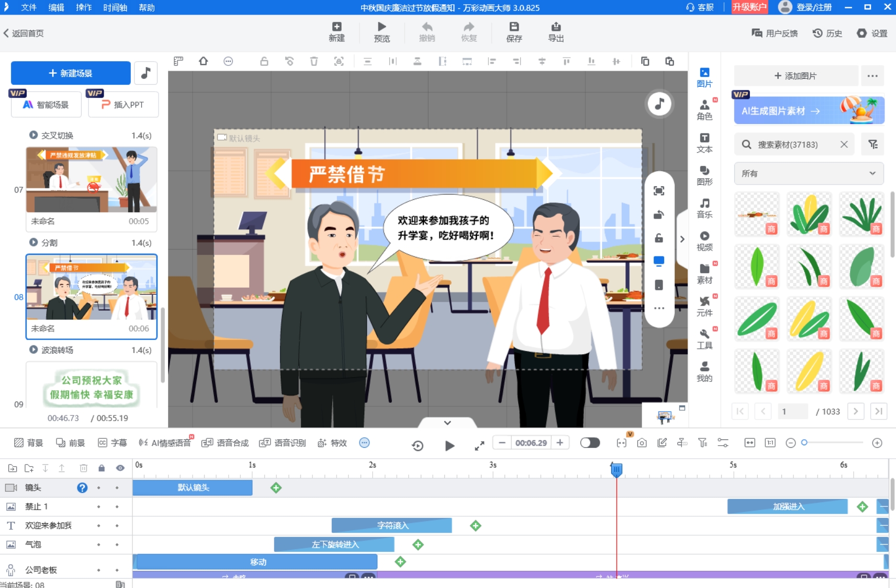Collapse the canvas bottom panel chevron
Viewport: 896px width, 588px height.
click(x=447, y=422)
